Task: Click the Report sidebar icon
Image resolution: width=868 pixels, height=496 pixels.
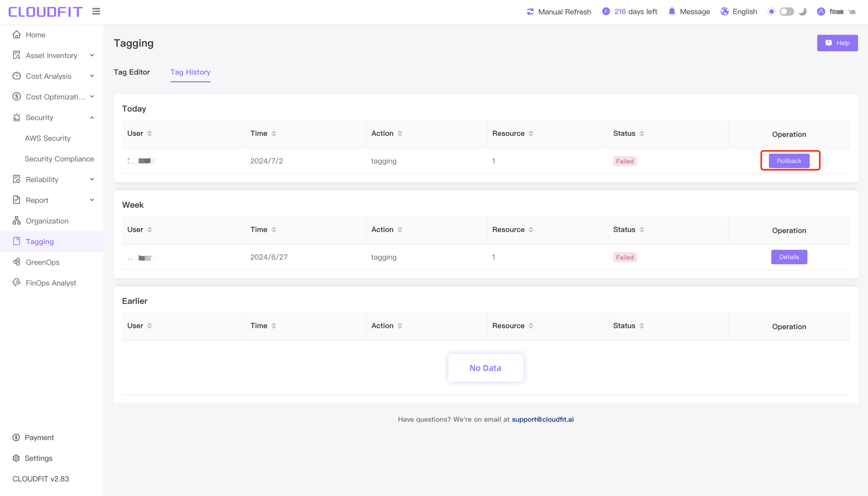Action: pos(17,200)
